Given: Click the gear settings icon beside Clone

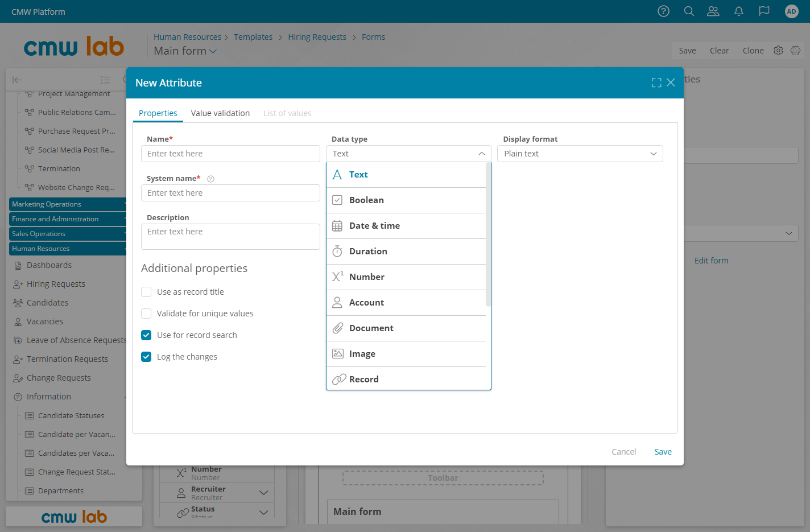Looking at the screenshot, I should [778, 51].
